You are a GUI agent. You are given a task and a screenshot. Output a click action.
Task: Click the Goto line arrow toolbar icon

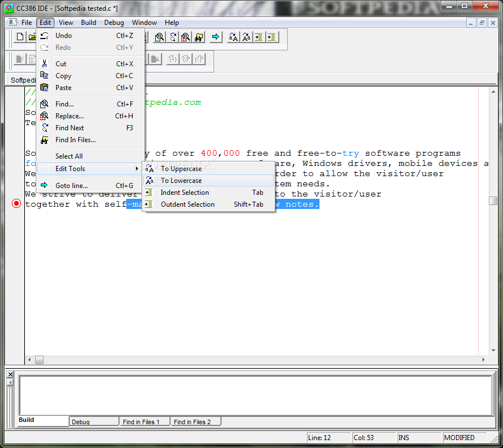point(216,37)
